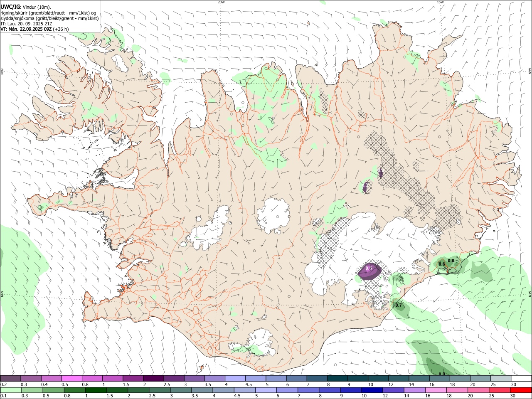Viewport: 532px width, 399px height.
Task: Click the crimson swatch labeled 25 in lower legend
Action: [499, 390]
